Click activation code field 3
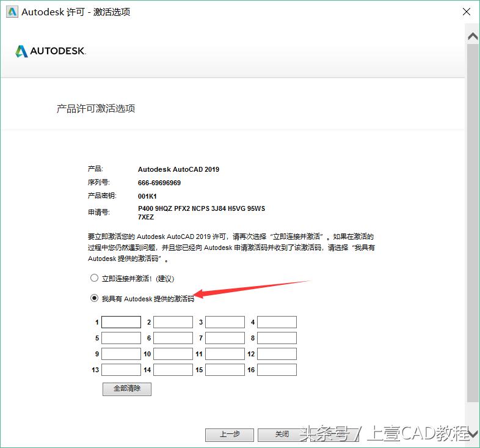 pyautogui.click(x=225, y=322)
